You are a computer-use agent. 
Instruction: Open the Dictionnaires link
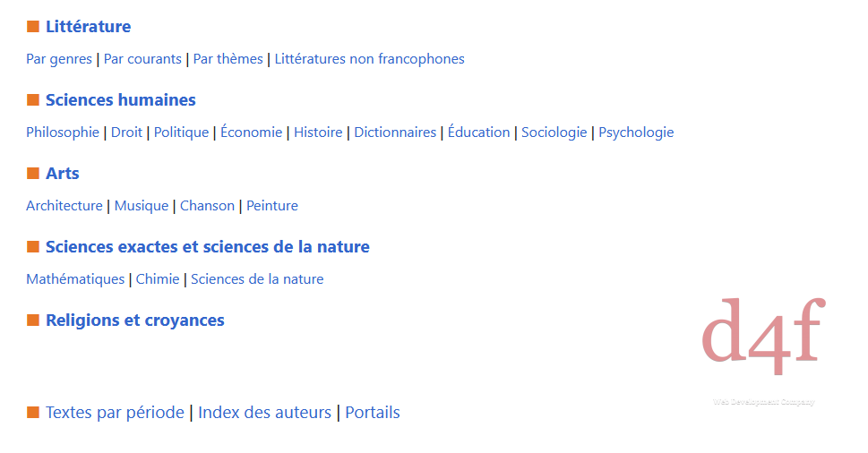(x=395, y=132)
